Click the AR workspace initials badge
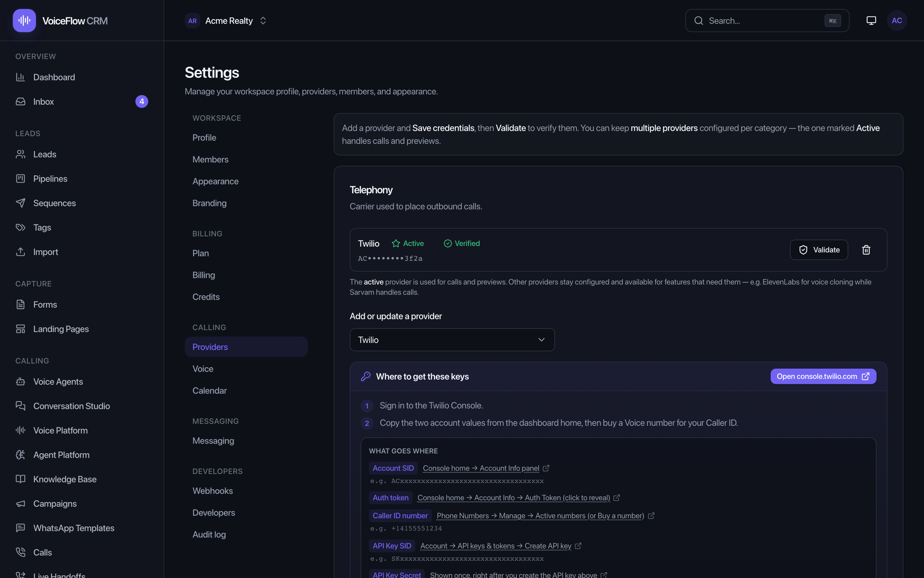This screenshot has width=924, height=578. (193, 21)
